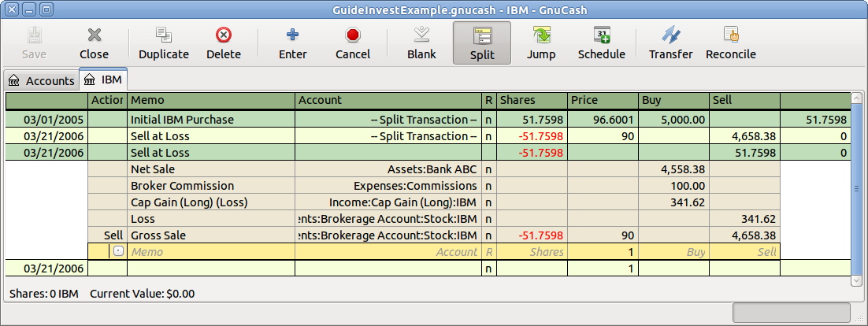
Task: Open the Schedule transaction tool
Action: [601, 43]
